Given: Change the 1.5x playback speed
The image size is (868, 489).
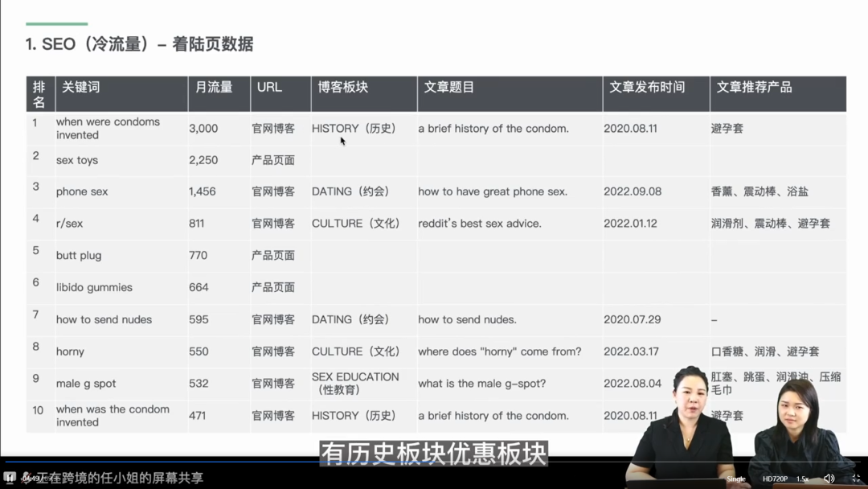Looking at the screenshot, I should coord(803,479).
